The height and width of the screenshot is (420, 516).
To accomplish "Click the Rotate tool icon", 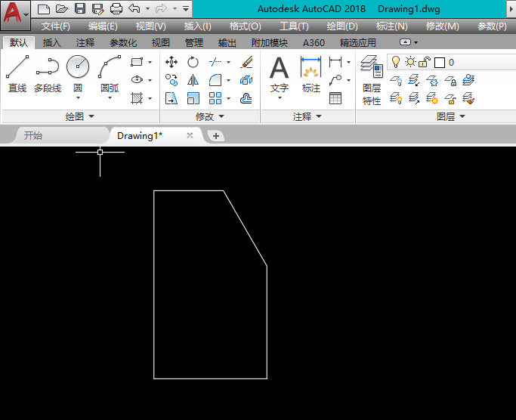I will (193, 62).
